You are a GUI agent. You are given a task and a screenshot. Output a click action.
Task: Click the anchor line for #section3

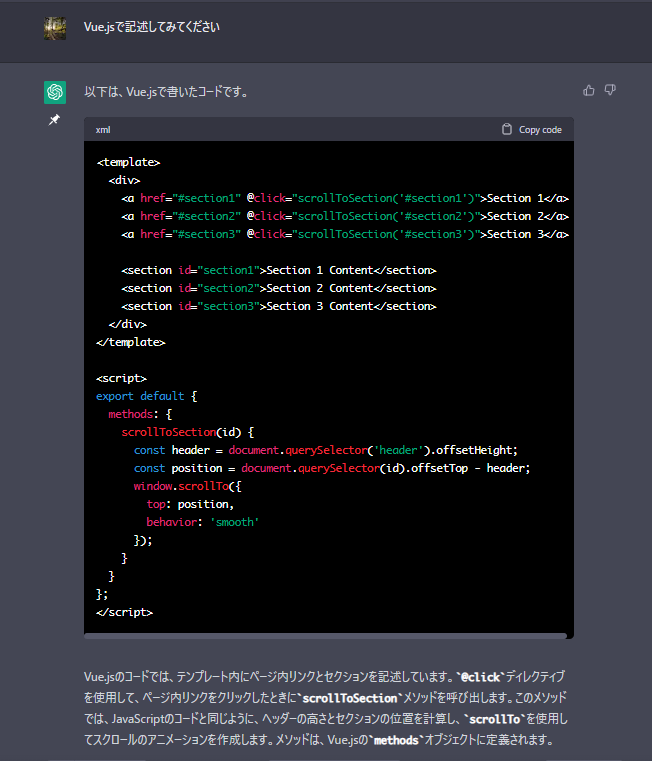pos(345,234)
